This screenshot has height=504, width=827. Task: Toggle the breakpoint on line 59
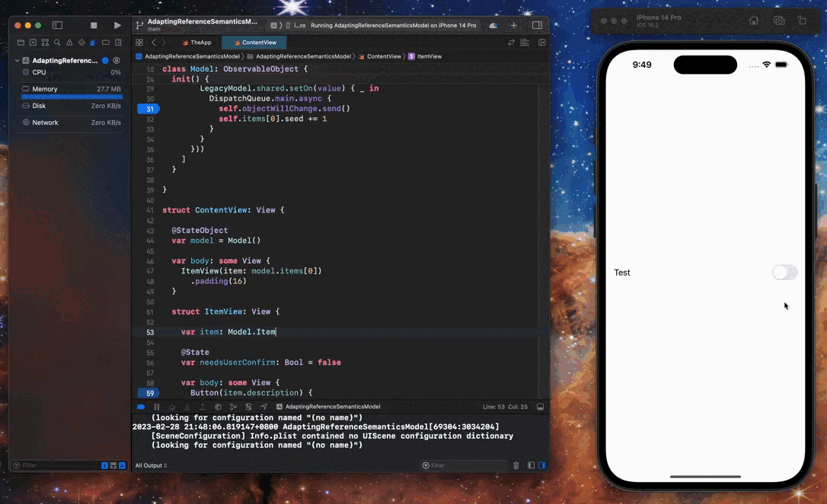[x=148, y=394]
